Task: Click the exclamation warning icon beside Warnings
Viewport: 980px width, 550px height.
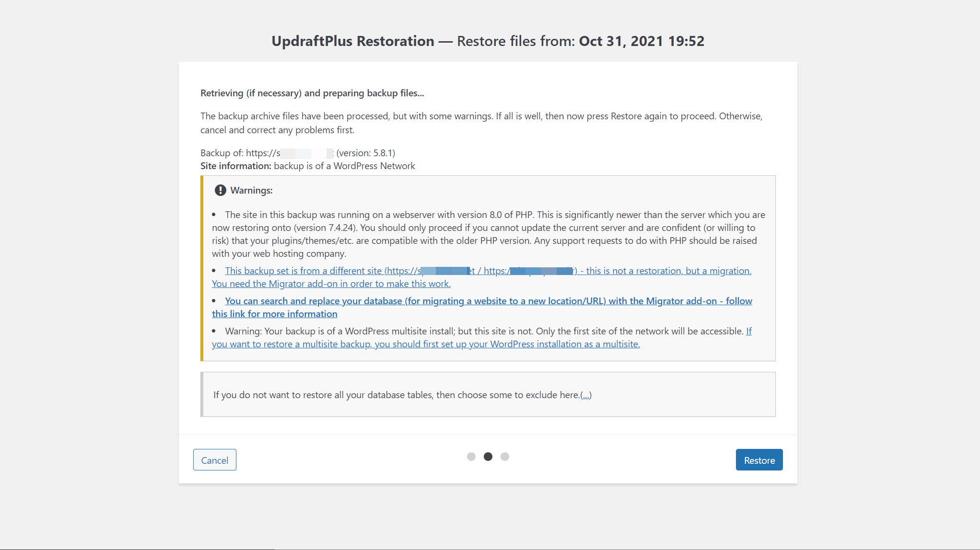Action: coord(220,190)
